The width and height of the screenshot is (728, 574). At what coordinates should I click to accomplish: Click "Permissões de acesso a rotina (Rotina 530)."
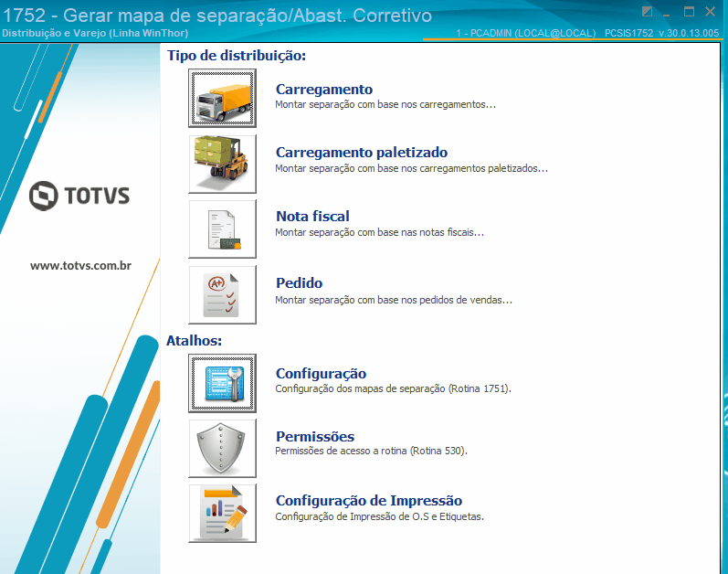pos(372,452)
